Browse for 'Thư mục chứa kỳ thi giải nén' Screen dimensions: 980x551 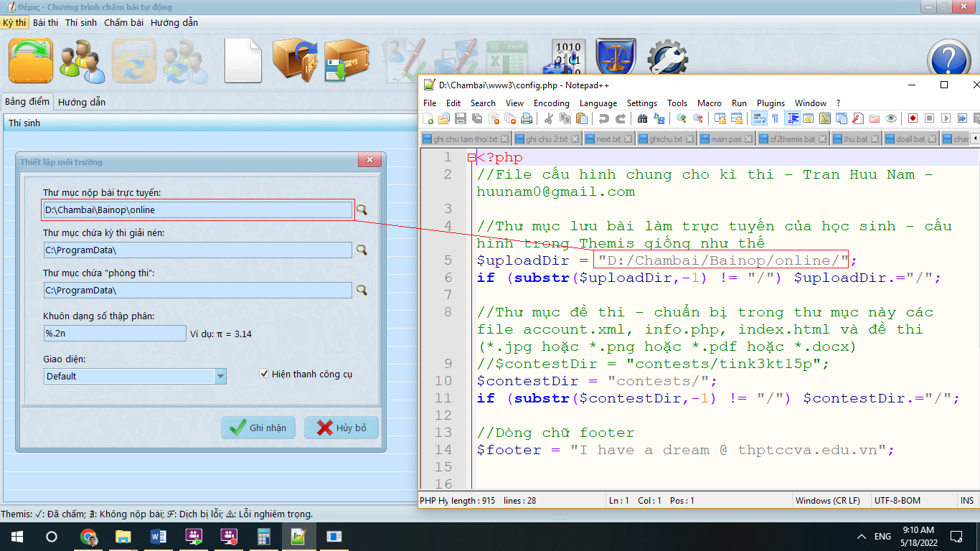coord(362,250)
